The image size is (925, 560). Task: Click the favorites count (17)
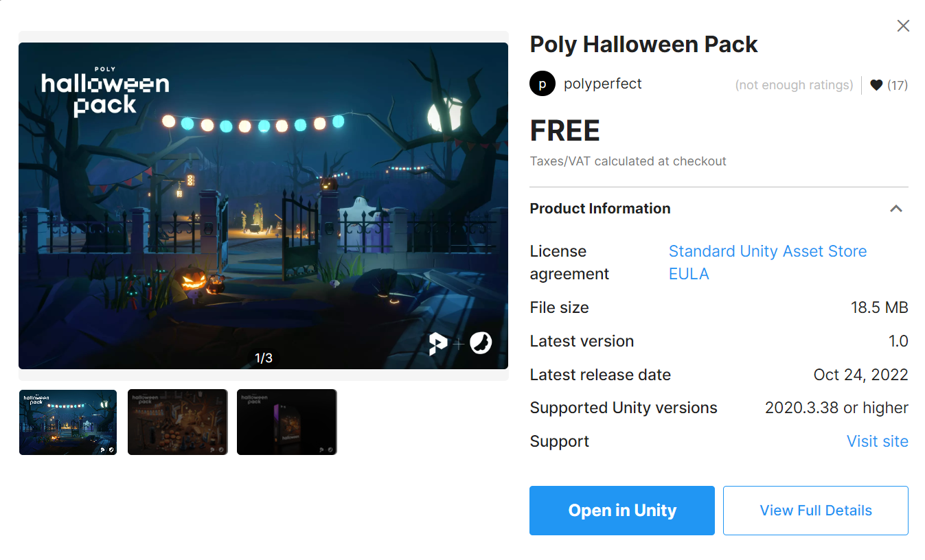pyautogui.click(x=898, y=85)
